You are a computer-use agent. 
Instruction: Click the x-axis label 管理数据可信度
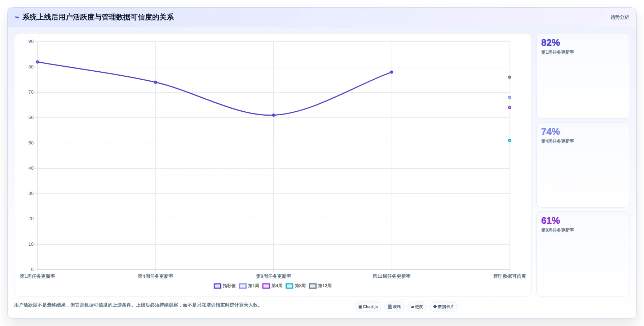510,276
